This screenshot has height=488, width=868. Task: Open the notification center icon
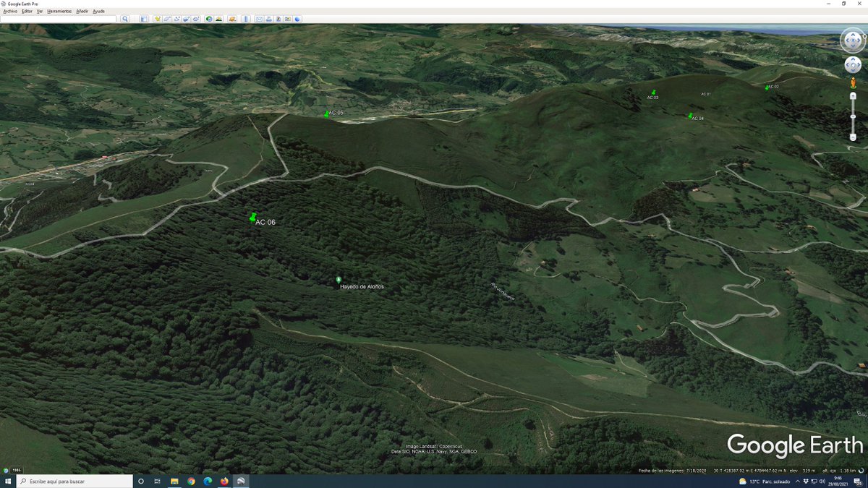pyautogui.click(x=857, y=481)
